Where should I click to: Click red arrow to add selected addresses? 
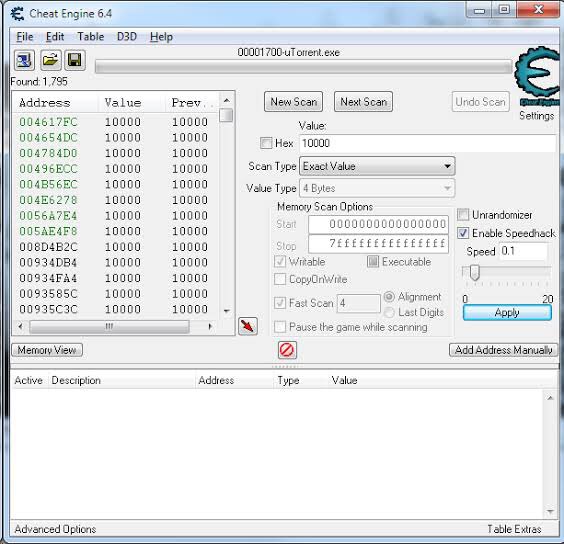click(248, 326)
